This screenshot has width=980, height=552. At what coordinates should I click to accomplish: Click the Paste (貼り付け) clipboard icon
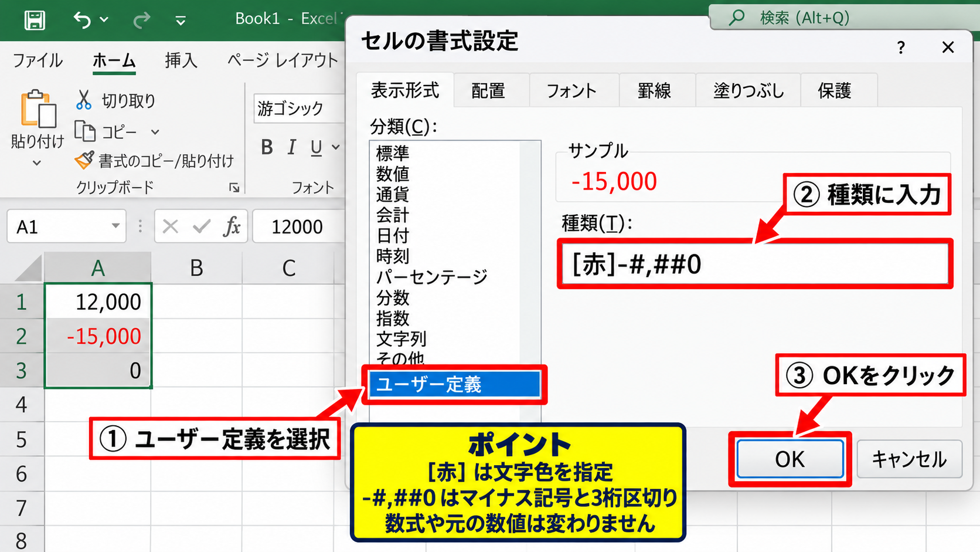pyautogui.click(x=38, y=109)
